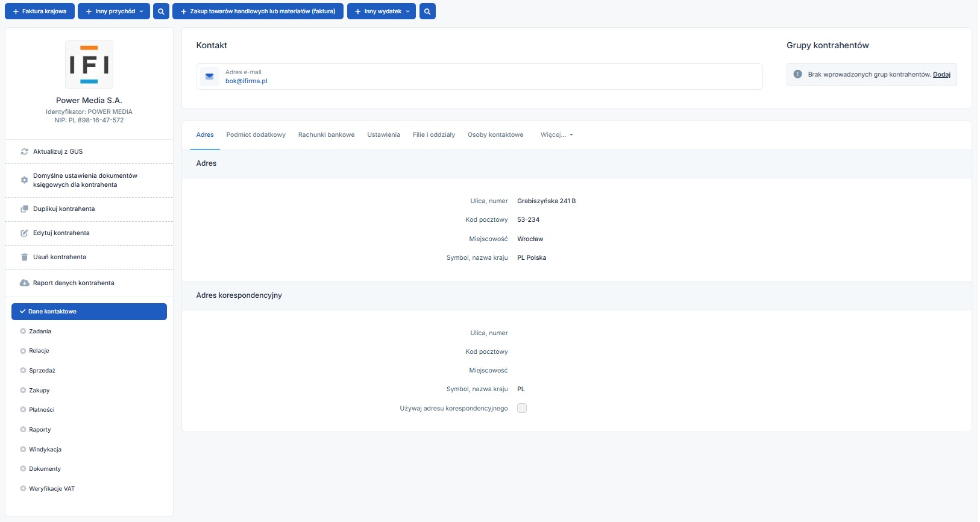
Task: Click the Faktura krajowa button
Action: pos(40,11)
